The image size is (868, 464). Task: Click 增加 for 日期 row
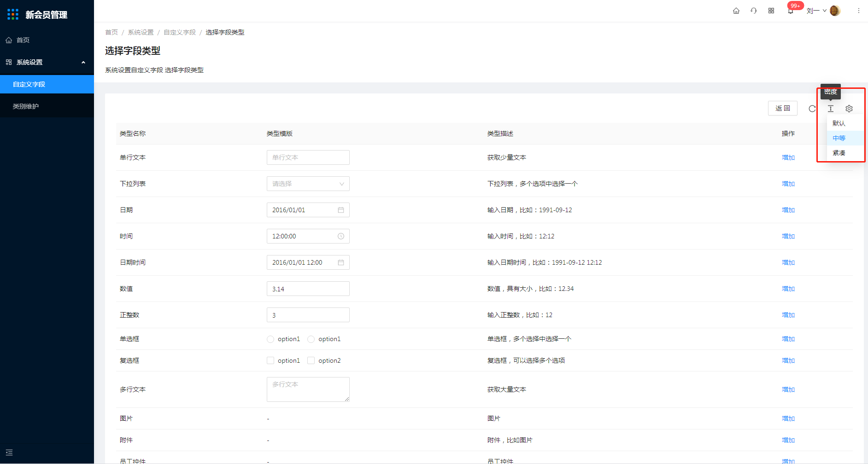pyautogui.click(x=788, y=210)
